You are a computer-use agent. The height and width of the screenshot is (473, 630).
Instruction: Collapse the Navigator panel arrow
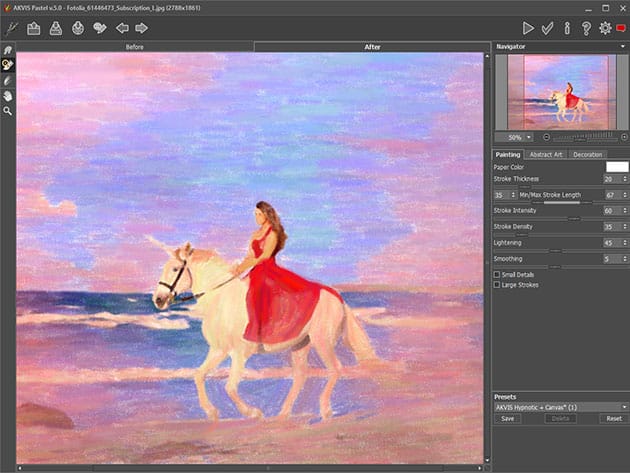pyautogui.click(x=623, y=46)
